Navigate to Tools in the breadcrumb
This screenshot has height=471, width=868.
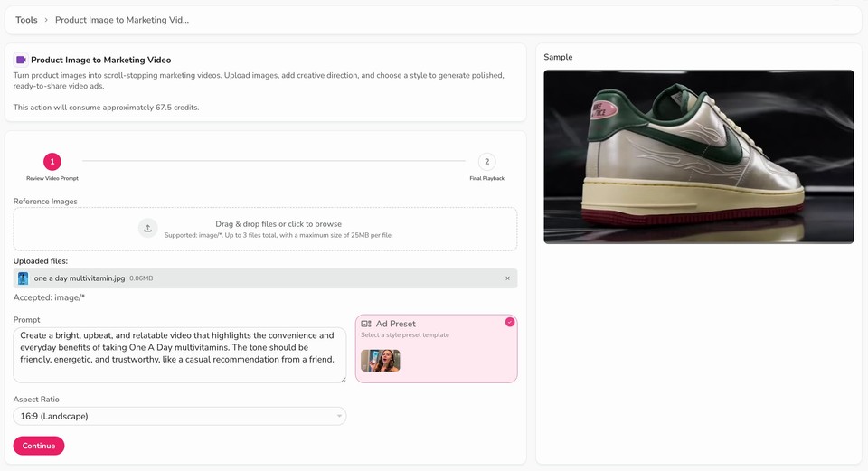pos(26,20)
